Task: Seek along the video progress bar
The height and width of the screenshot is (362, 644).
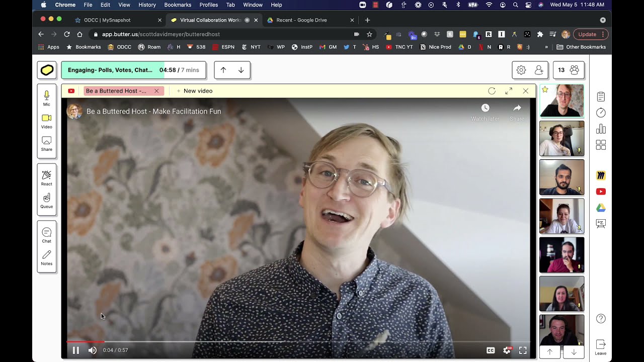Action: (x=298, y=342)
